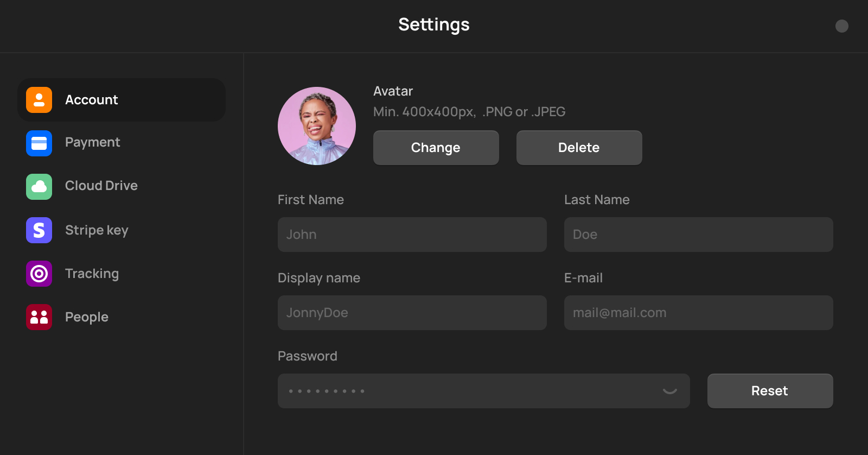Focus the First Name input field

(x=412, y=235)
